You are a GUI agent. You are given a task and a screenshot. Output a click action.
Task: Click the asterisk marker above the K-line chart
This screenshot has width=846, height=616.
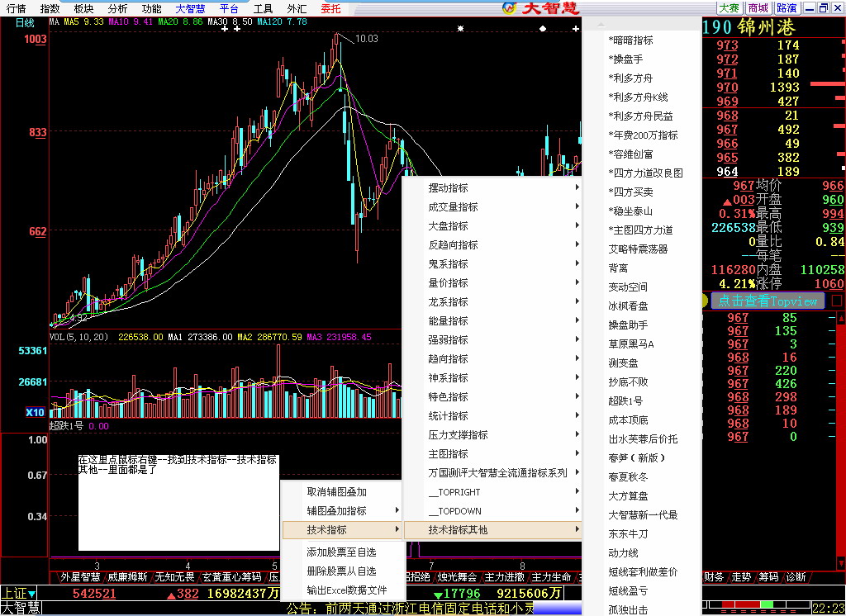pyautogui.click(x=460, y=29)
